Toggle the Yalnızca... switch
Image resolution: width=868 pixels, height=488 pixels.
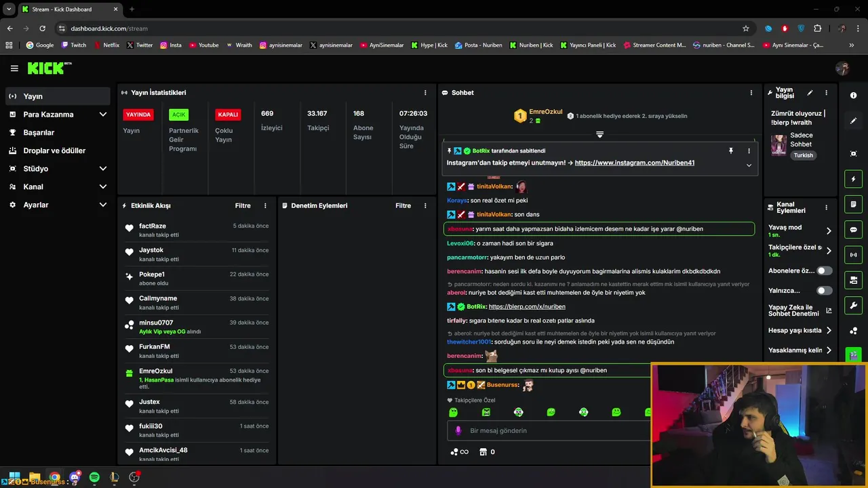pos(824,291)
